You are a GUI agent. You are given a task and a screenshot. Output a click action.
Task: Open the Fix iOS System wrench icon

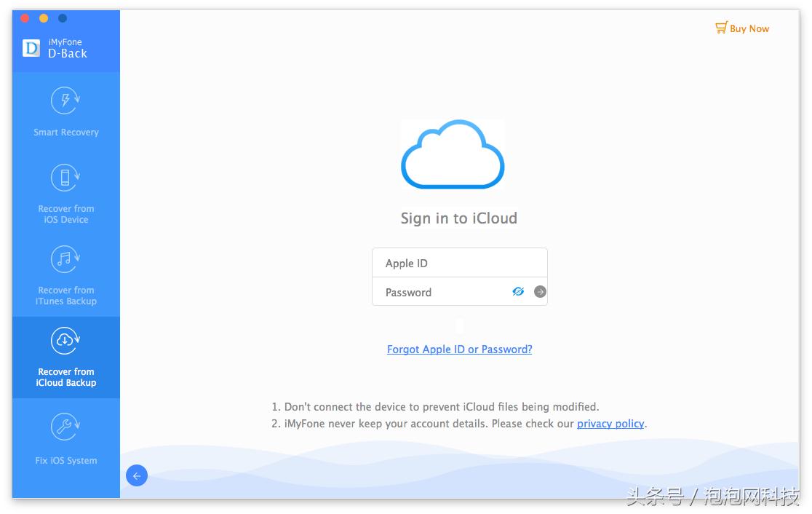(x=65, y=427)
